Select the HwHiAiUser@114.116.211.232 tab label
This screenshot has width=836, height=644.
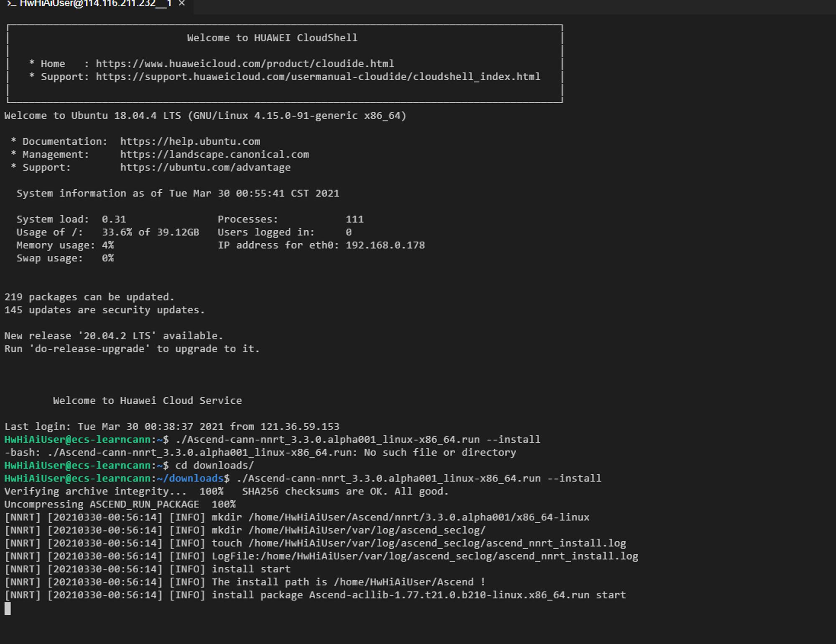pyautogui.click(x=96, y=3)
